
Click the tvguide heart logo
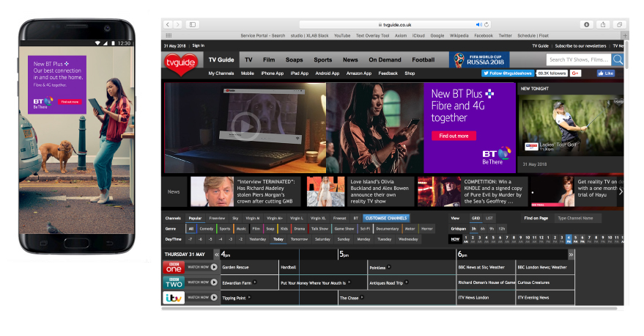pos(182,63)
